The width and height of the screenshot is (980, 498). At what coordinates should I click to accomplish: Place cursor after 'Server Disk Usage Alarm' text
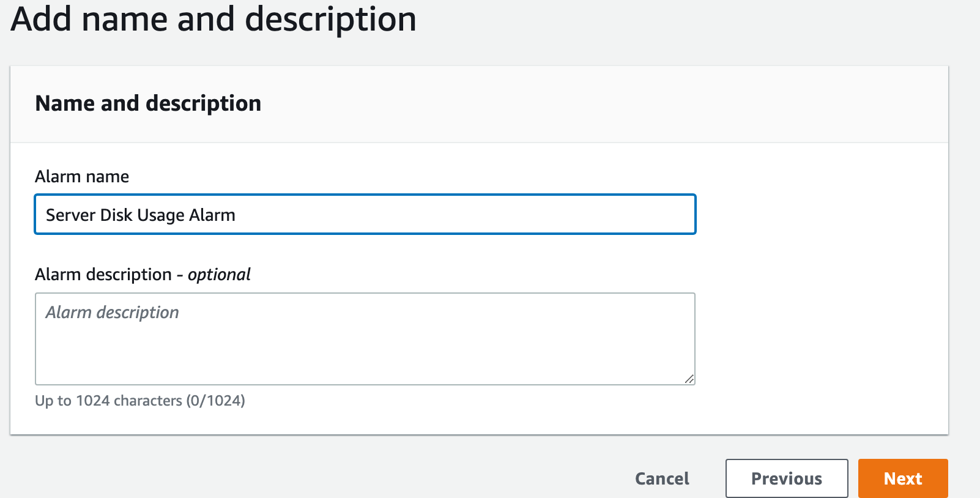[236, 215]
